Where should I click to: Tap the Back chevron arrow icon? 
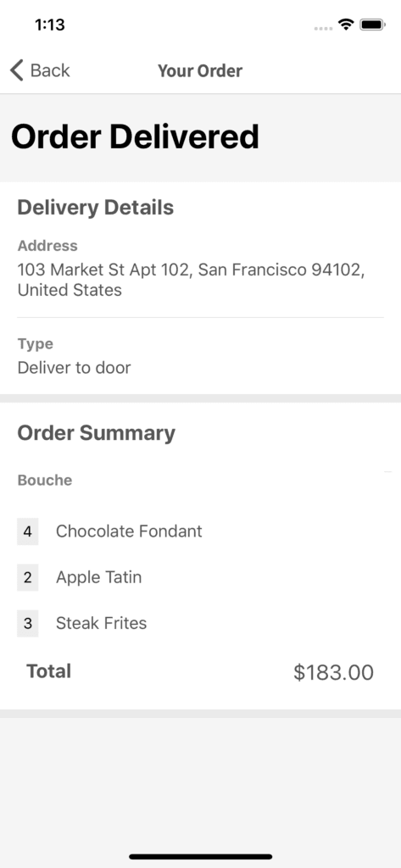(x=17, y=71)
